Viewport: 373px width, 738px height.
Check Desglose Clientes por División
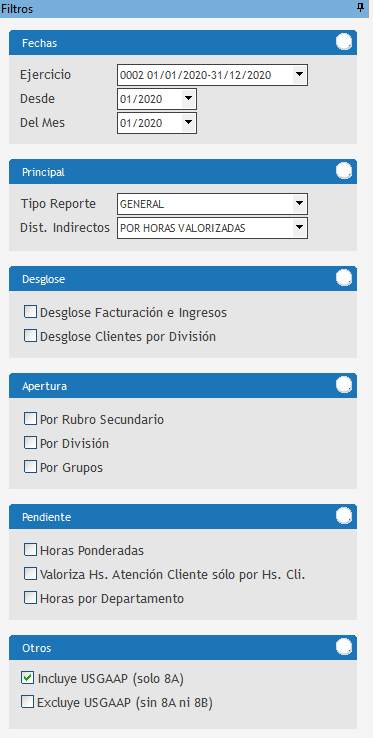[x=31, y=336]
